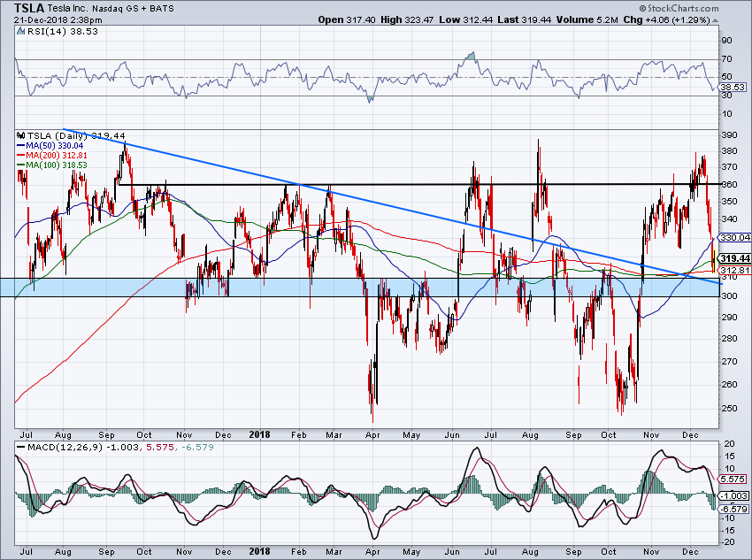Click the red 5.575 value in MACD legend
This screenshot has height=560, width=752.
point(160,448)
